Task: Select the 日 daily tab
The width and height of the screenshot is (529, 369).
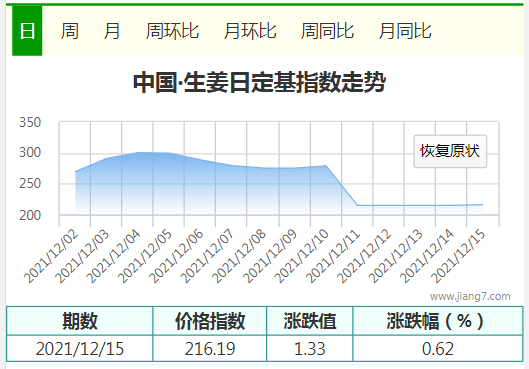Action: coord(27,31)
